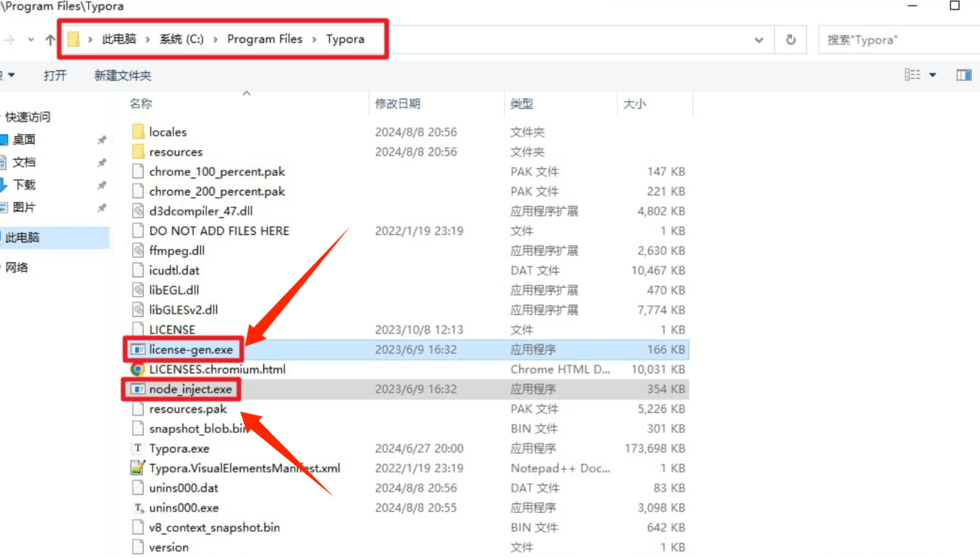Image resolution: width=980 pixels, height=558 pixels.
Task: Click the up-arrow to go to parent folder
Action: point(50,39)
